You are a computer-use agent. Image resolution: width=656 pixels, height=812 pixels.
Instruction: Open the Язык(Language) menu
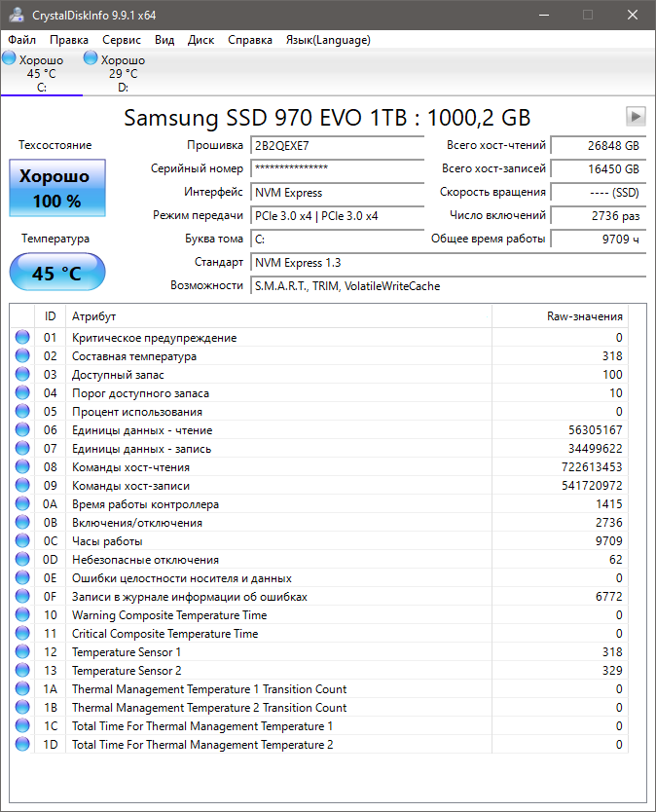[x=328, y=40]
